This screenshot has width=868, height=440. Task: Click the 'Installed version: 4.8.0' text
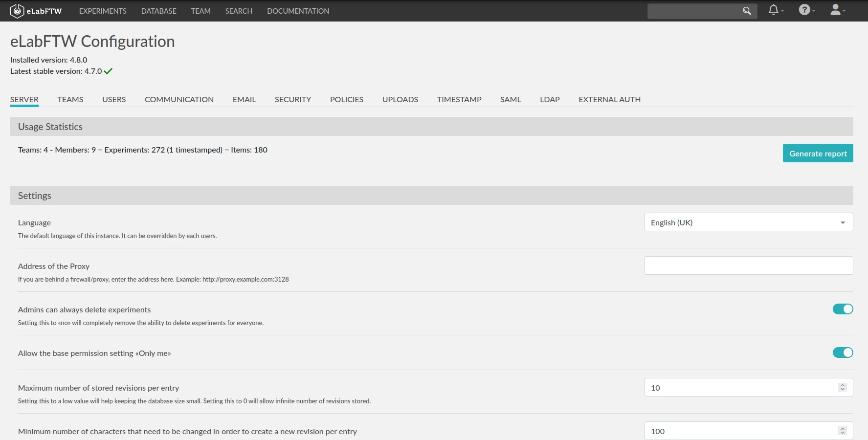tap(49, 60)
